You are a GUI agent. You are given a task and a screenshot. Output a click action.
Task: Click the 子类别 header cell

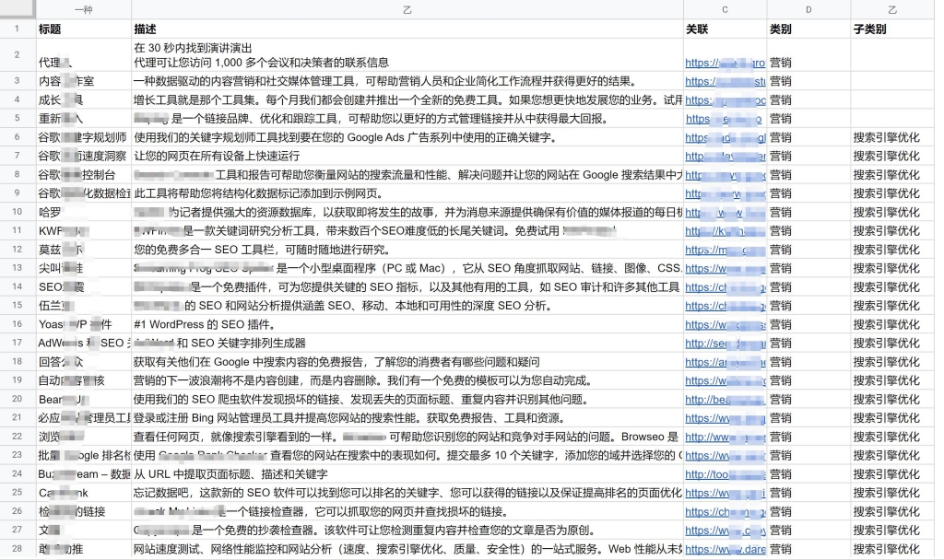tap(892, 29)
